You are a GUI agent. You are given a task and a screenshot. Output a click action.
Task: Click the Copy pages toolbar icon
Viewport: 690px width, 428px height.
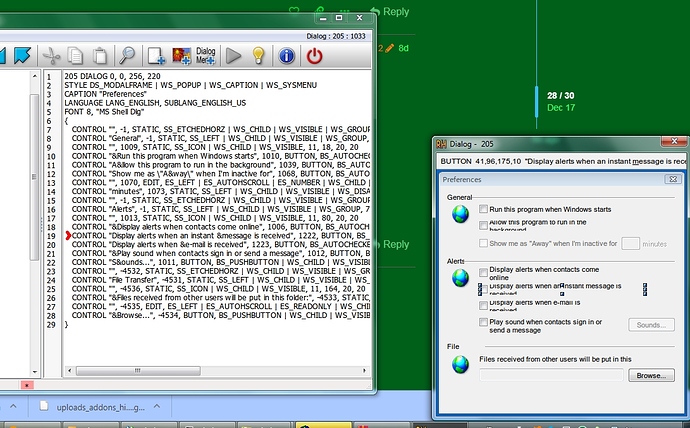pyautogui.click(x=75, y=56)
